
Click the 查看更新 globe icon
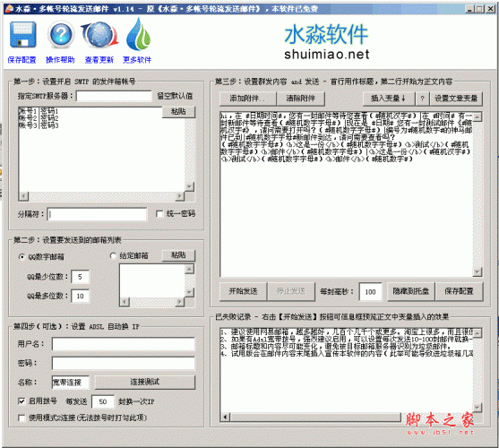pyautogui.click(x=99, y=34)
